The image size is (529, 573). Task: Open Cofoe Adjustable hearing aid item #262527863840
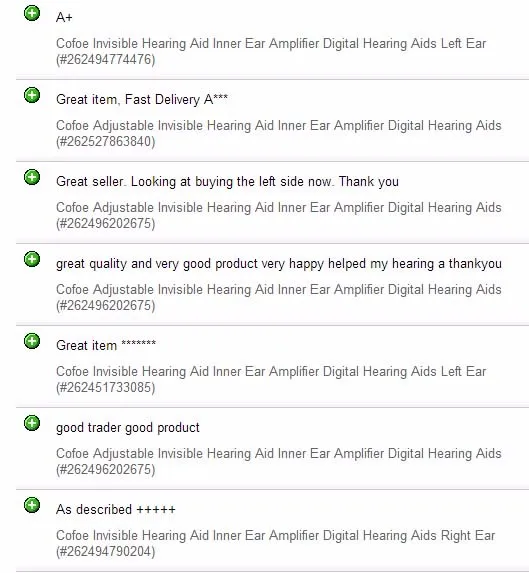[x=279, y=133]
